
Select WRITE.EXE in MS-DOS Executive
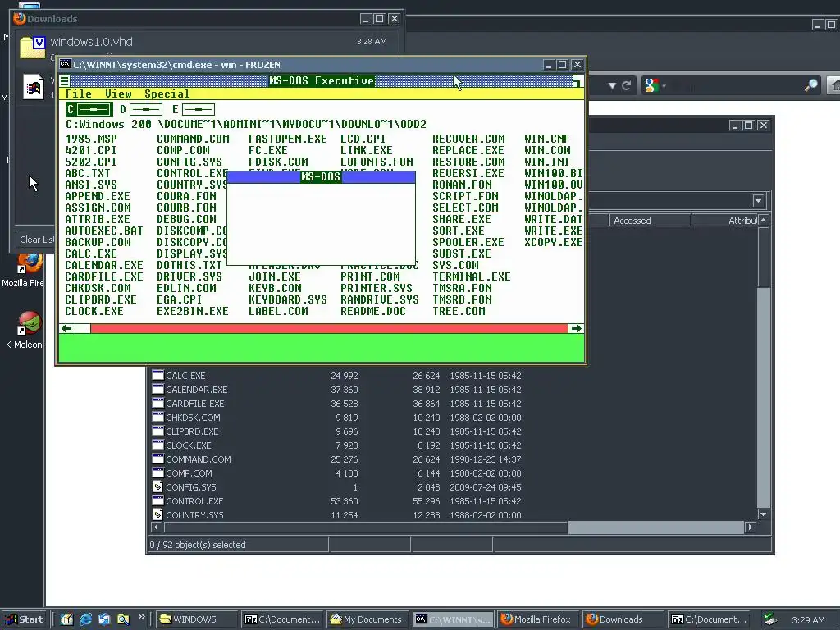tap(554, 231)
